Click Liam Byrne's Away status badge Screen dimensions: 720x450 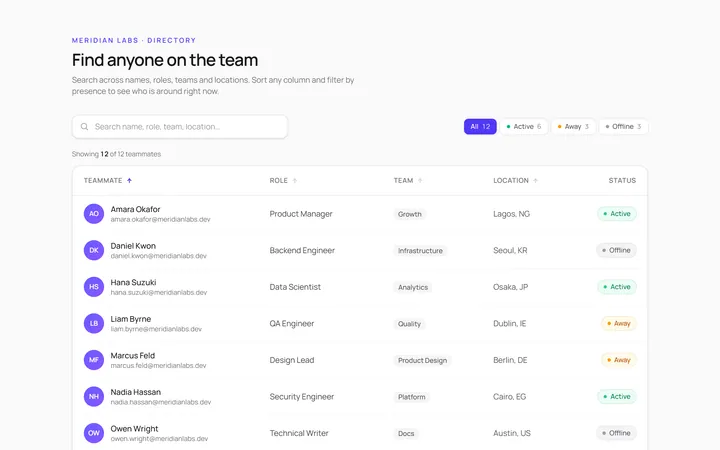619,323
